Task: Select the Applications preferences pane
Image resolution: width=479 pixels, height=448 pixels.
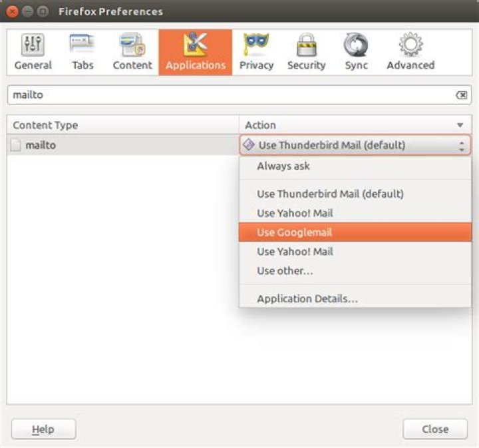Action: tap(196, 53)
